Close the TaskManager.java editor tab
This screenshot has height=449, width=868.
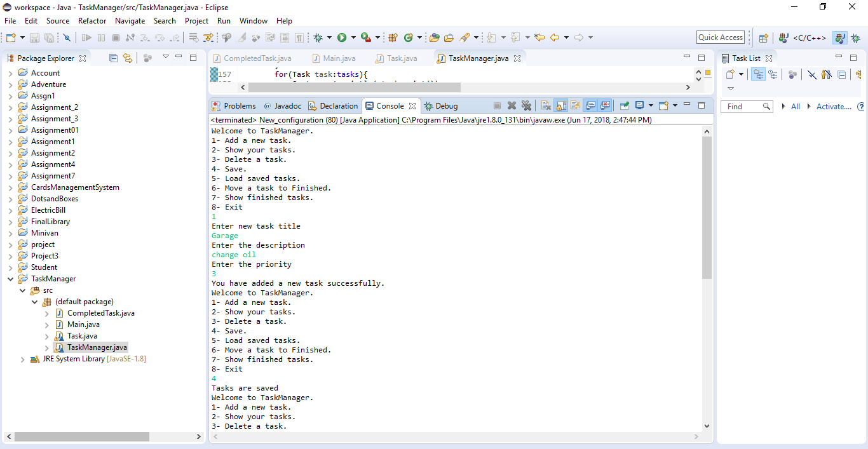(517, 58)
